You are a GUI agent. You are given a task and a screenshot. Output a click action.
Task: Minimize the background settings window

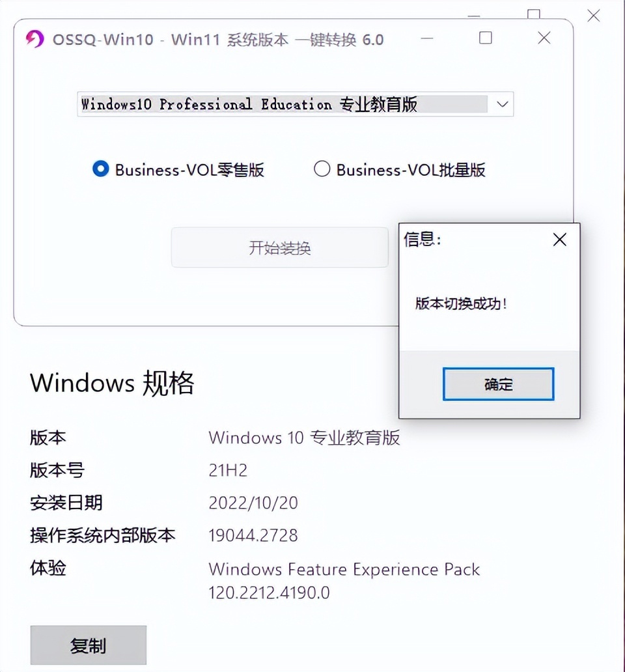474,16
